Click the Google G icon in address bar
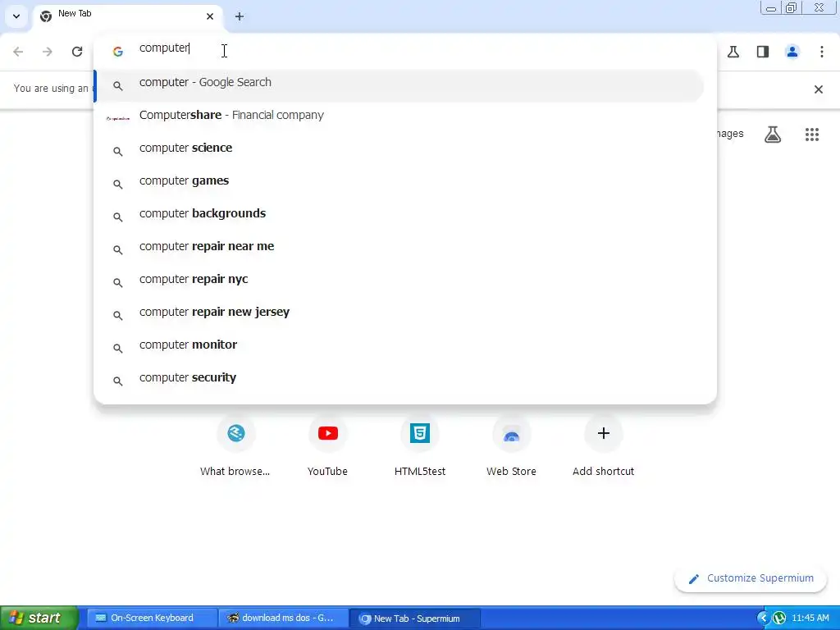 (x=118, y=52)
